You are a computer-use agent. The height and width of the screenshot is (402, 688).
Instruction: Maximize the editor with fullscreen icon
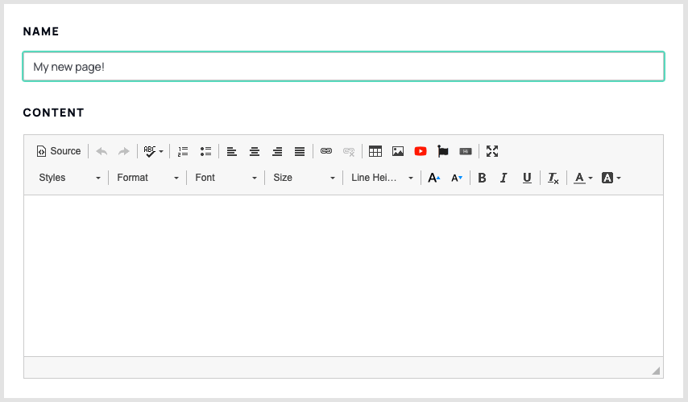(x=492, y=151)
